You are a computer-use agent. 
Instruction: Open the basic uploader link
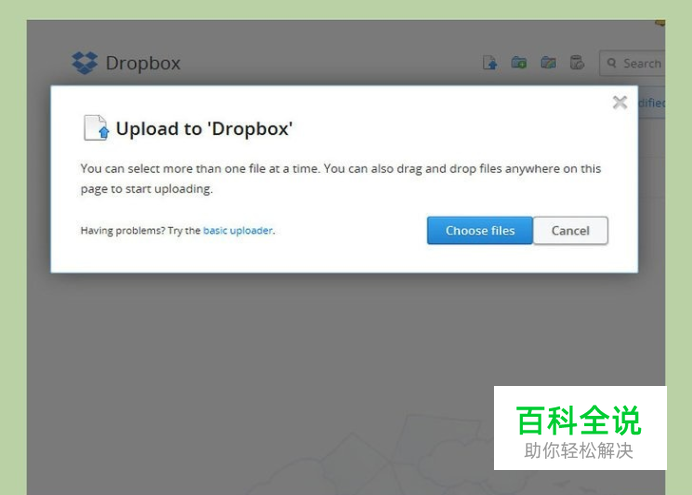[x=238, y=230]
